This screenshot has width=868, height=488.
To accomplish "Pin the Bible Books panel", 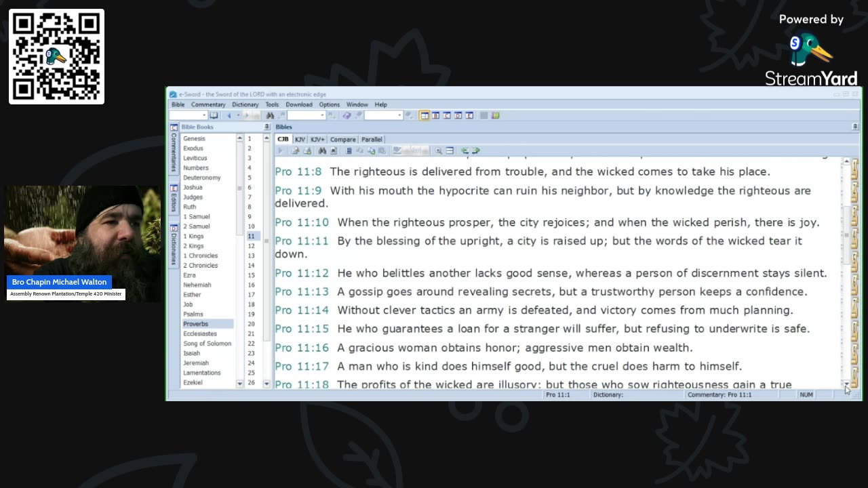I will pyautogui.click(x=267, y=127).
